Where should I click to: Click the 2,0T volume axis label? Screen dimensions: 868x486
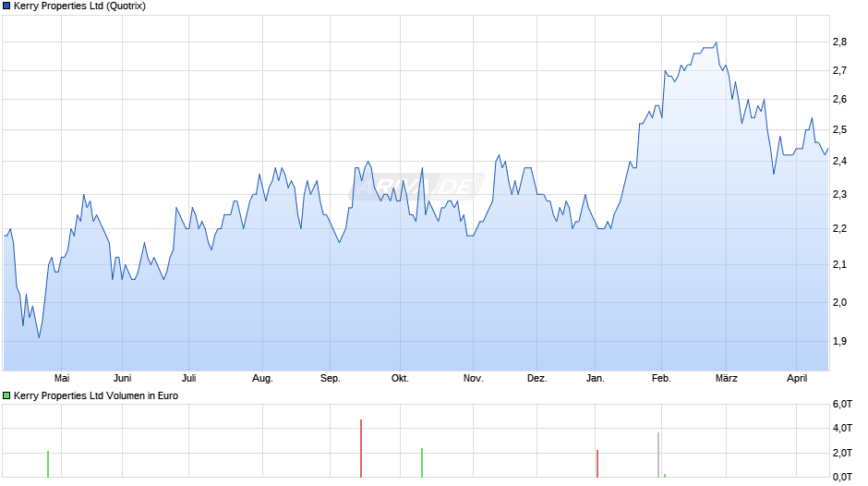[842, 453]
